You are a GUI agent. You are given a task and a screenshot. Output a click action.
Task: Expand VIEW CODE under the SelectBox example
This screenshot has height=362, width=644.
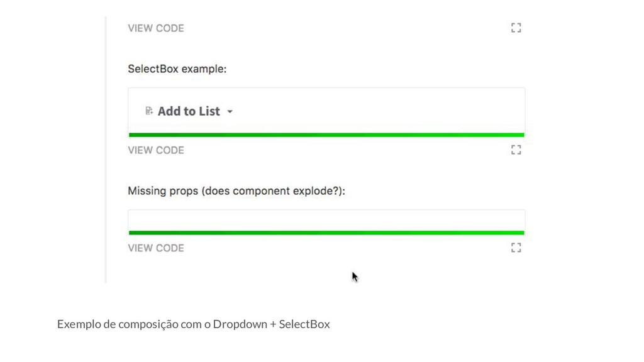click(156, 150)
